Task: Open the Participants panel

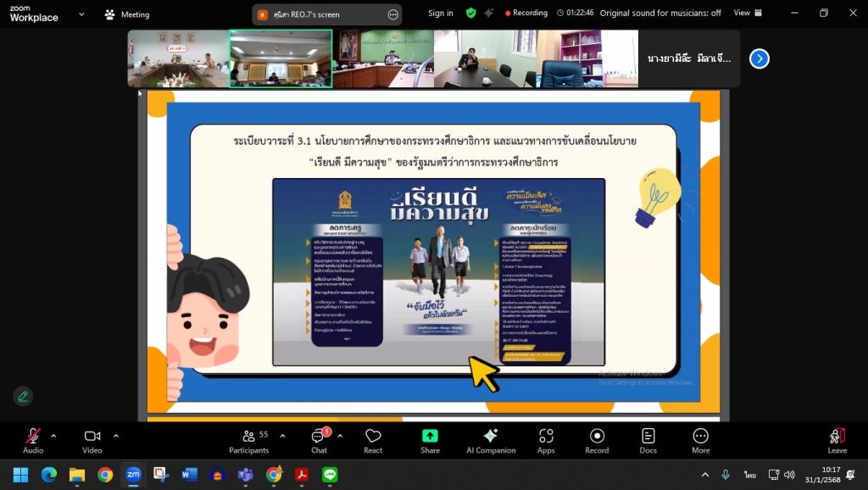Action: pos(249,441)
